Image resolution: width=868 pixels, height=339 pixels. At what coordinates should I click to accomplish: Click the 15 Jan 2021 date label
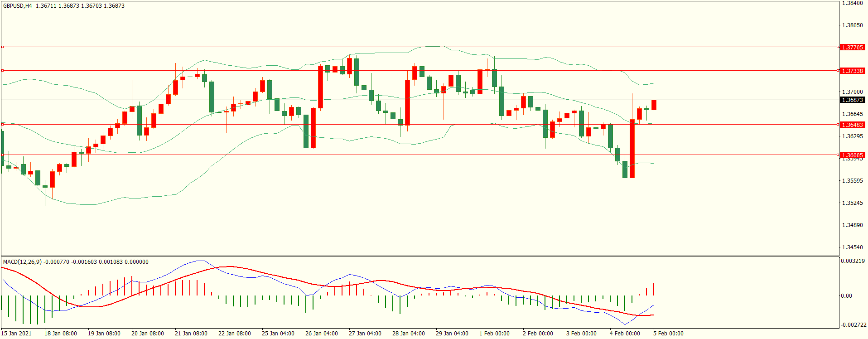[x=16, y=334]
